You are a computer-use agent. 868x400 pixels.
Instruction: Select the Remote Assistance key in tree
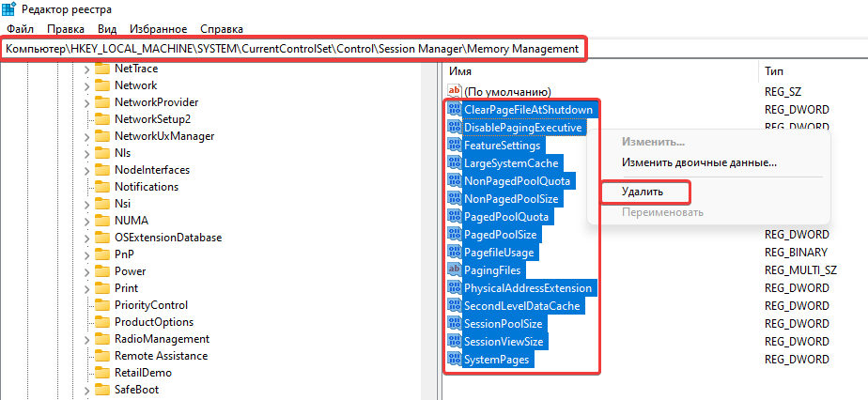159,356
